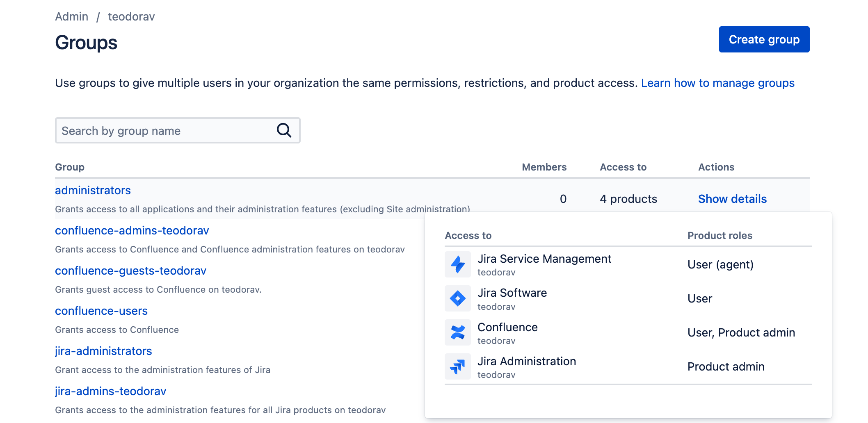Click the Confluence name in popup
Image resolution: width=868 pixels, height=423 pixels.
pyautogui.click(x=507, y=327)
